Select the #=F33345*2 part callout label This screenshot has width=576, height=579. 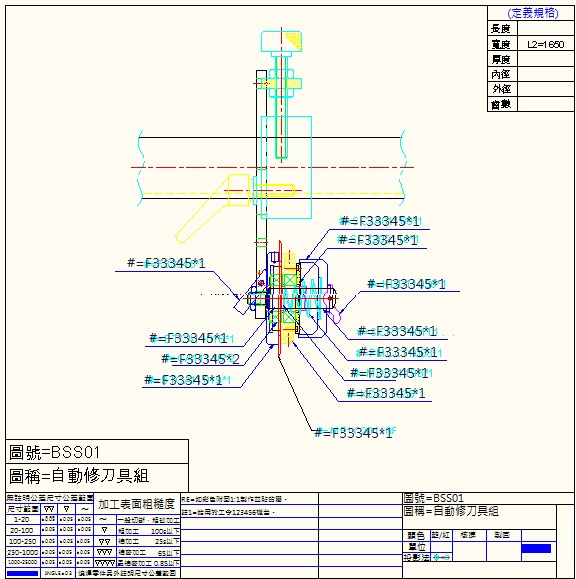pos(200,359)
